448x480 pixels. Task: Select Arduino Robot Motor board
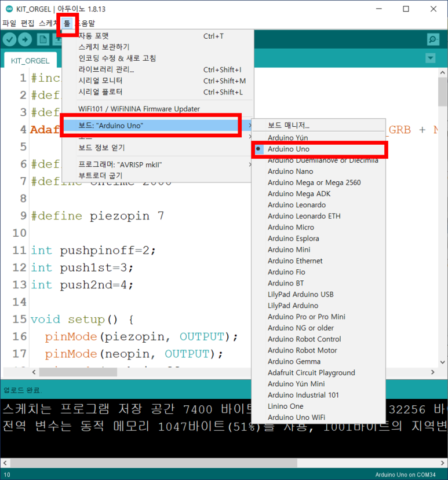(x=318, y=350)
